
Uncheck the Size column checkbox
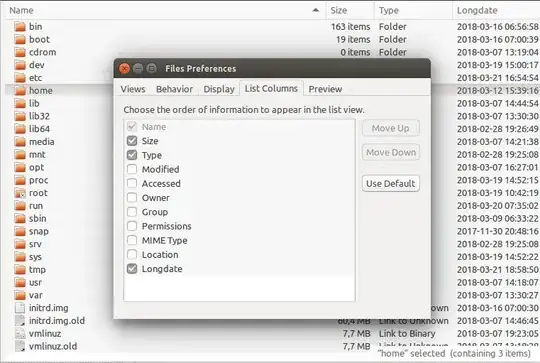[132, 141]
